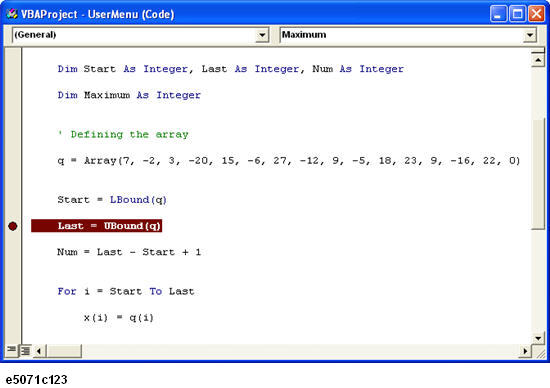Image resolution: width=550 pixels, height=388 pixels.
Task: Click the horizontal scrollbar right arrow
Action: click(525, 351)
